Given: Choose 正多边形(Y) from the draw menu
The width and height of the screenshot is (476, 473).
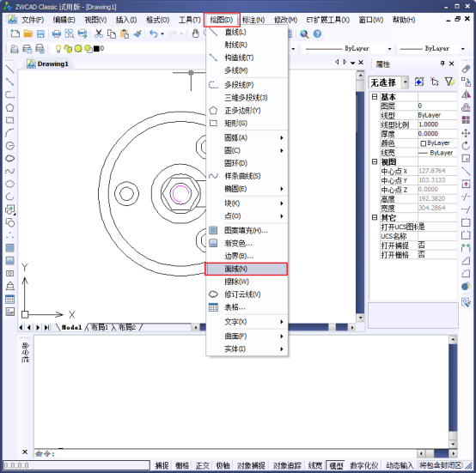Looking at the screenshot, I should click(247, 111).
